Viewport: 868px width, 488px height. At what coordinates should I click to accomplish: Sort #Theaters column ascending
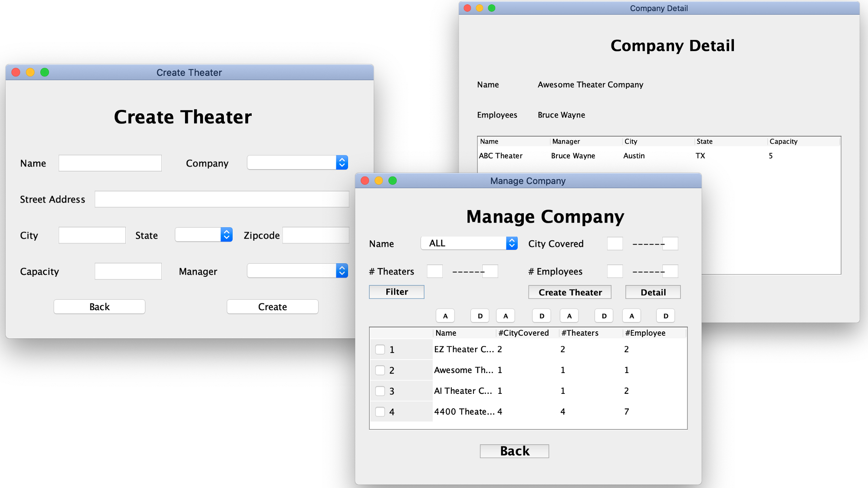569,316
